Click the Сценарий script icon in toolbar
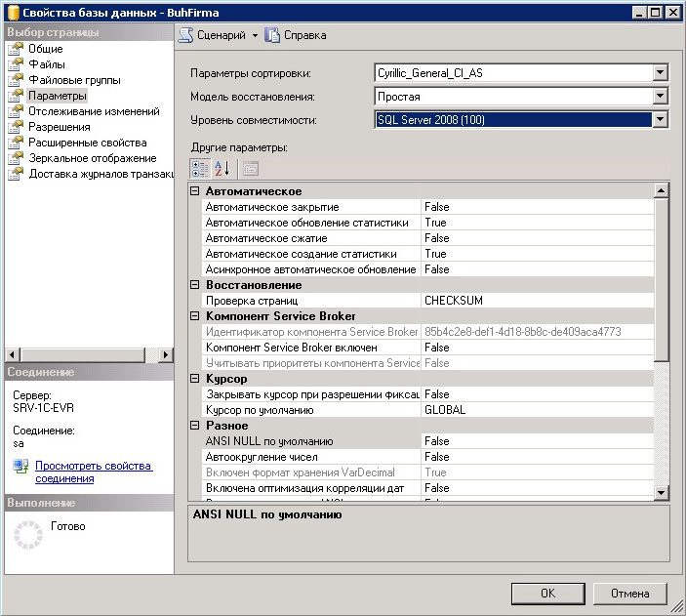 [x=185, y=35]
